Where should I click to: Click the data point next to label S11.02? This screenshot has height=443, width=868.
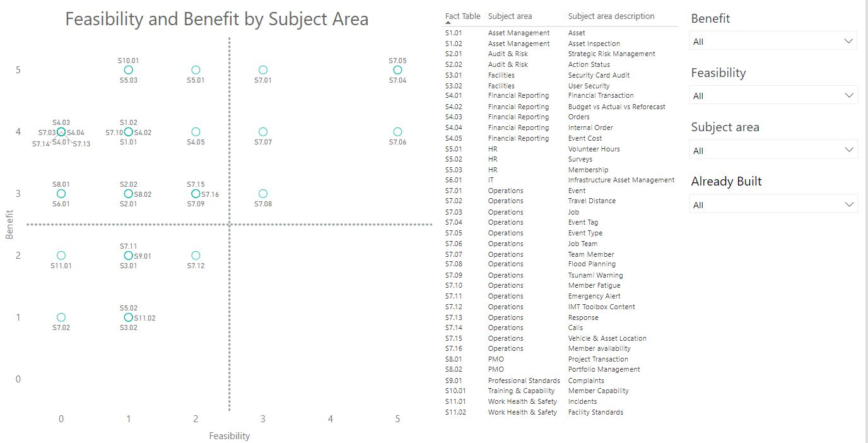(129, 317)
